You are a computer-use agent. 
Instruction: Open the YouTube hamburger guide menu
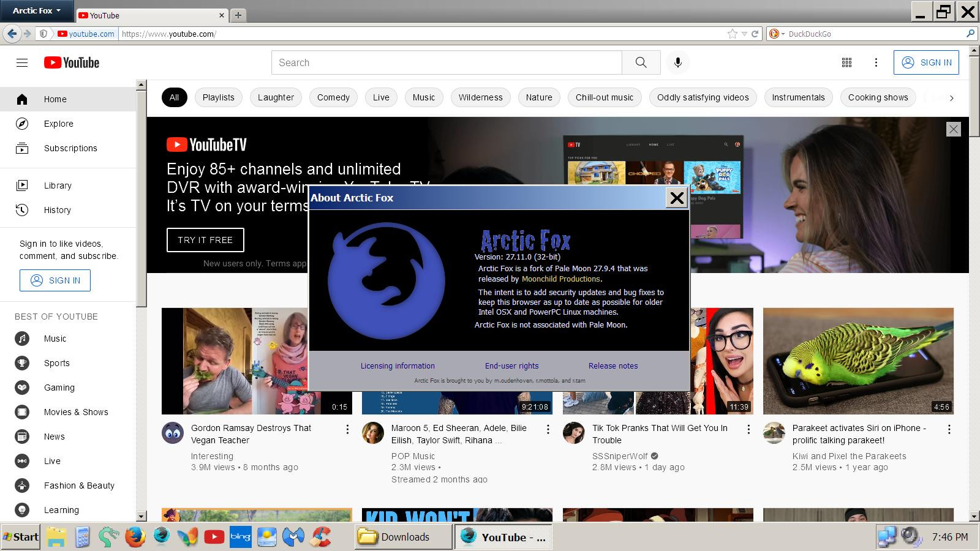point(22,62)
